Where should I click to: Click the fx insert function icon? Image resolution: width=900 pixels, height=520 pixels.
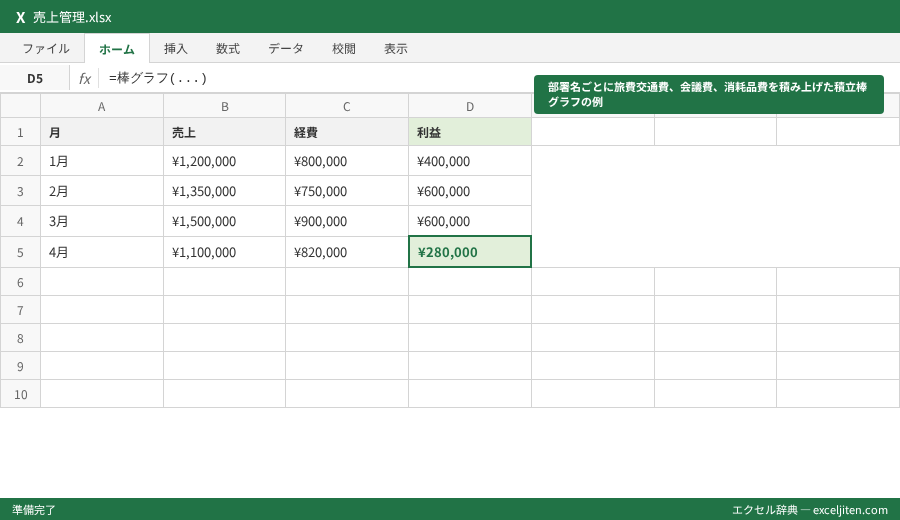pyautogui.click(x=85, y=79)
